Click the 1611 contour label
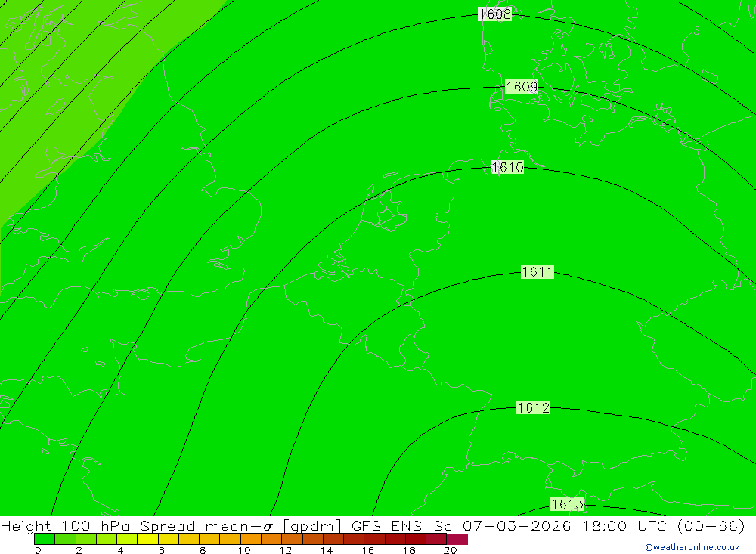Screen dimensions: 756x554 coord(537,272)
